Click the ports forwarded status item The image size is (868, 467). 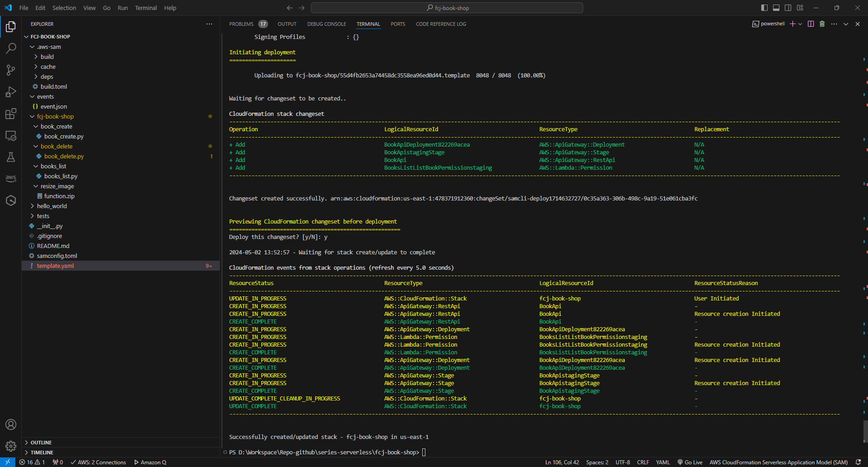(58, 462)
